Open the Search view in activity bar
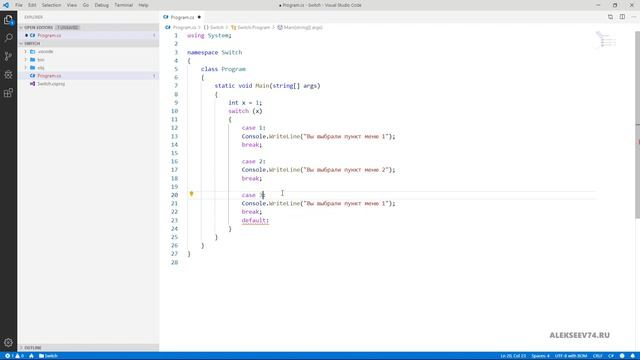The image size is (640, 360). coord(8,38)
